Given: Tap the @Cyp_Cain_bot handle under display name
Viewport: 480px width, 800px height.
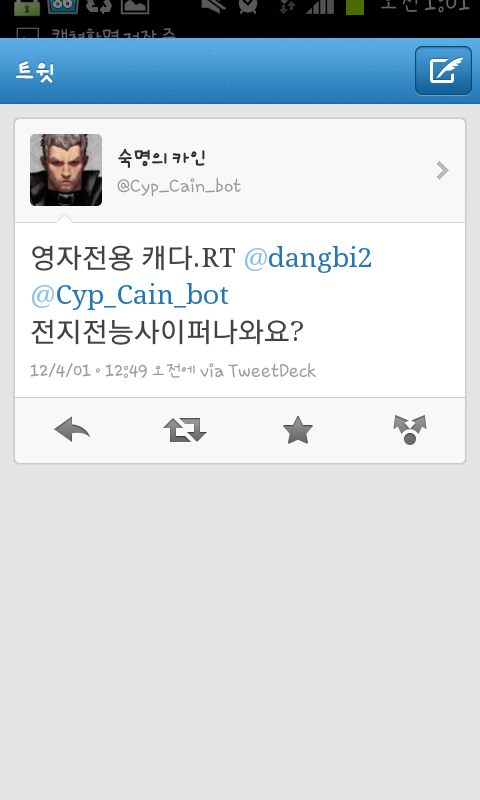Looking at the screenshot, I should [179, 186].
